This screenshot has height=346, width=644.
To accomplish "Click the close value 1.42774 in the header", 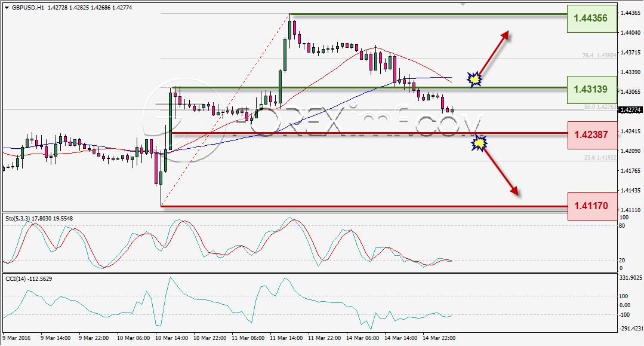I will point(122,7).
